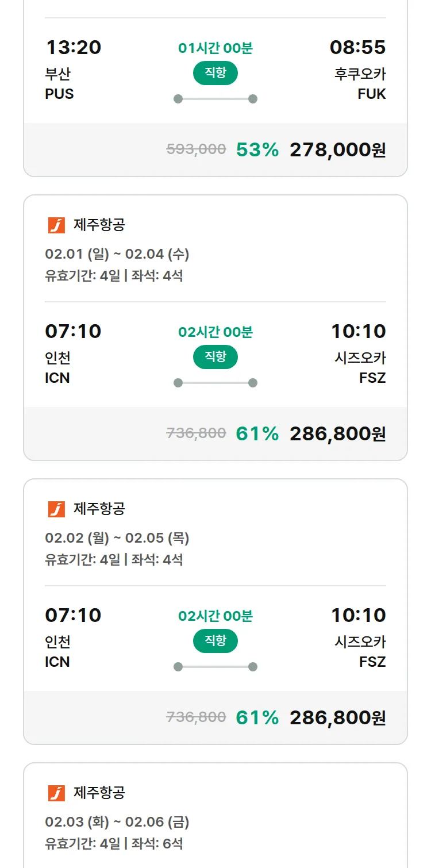The height and width of the screenshot is (868, 431).
Task: Click the Jeju Air logo on the 02.02 flight
Action: click(x=56, y=509)
